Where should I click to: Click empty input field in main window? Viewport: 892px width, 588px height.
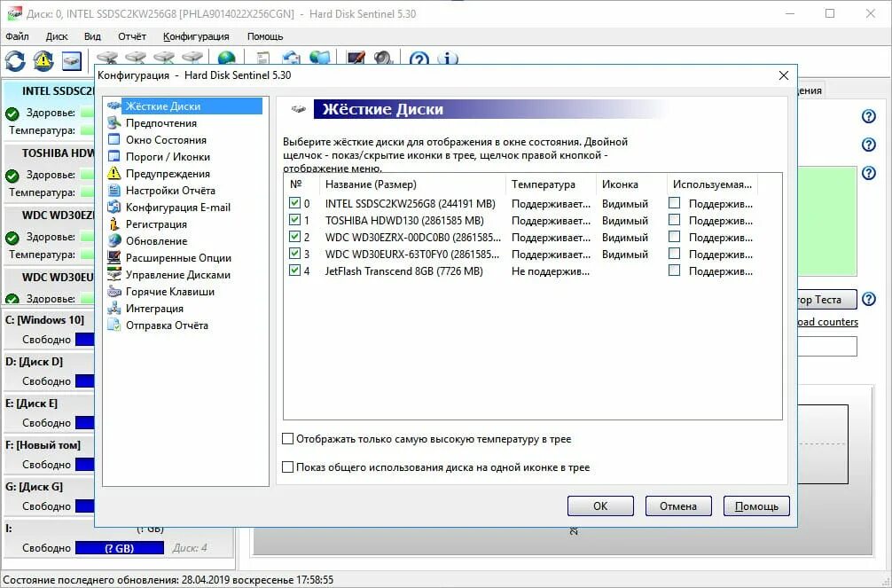point(827,346)
